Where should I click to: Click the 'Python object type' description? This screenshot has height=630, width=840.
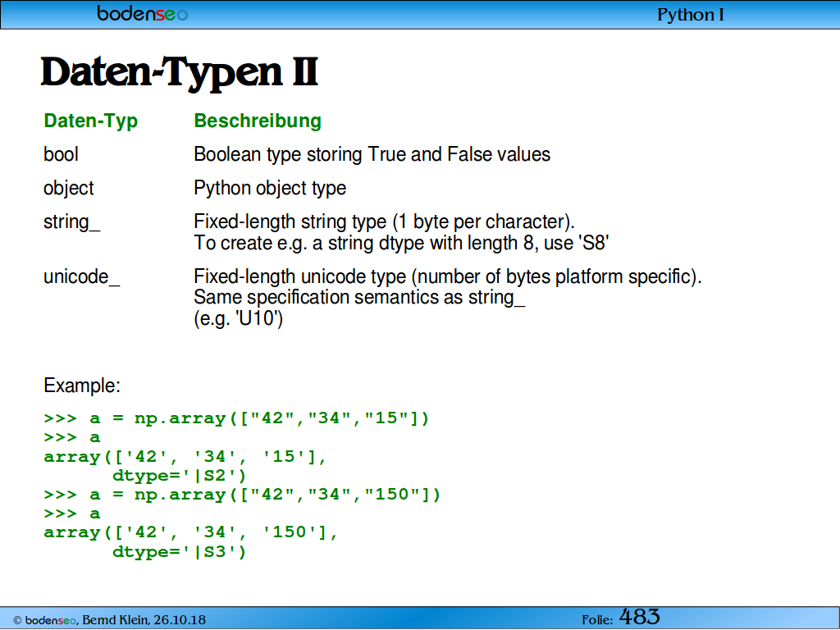click(x=270, y=188)
